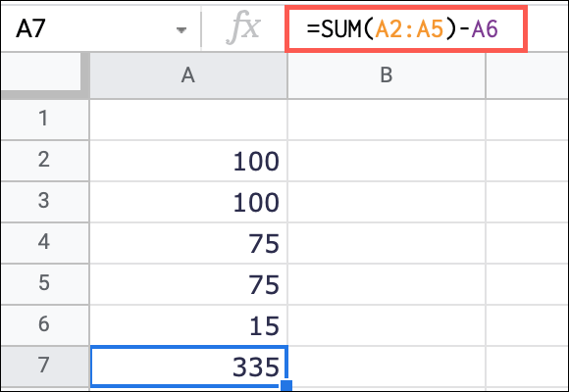This screenshot has width=569, height=392.
Task: Select row 6 header
Action: click(x=44, y=324)
